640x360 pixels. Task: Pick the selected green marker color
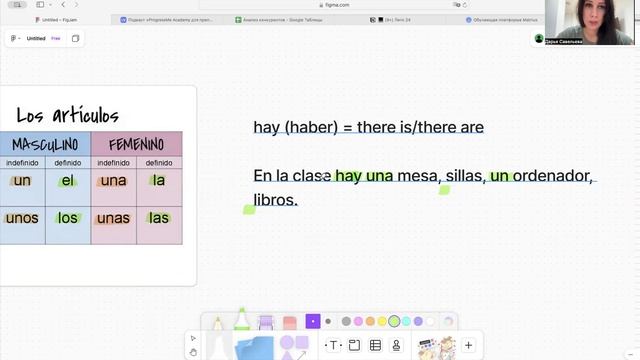click(394, 321)
